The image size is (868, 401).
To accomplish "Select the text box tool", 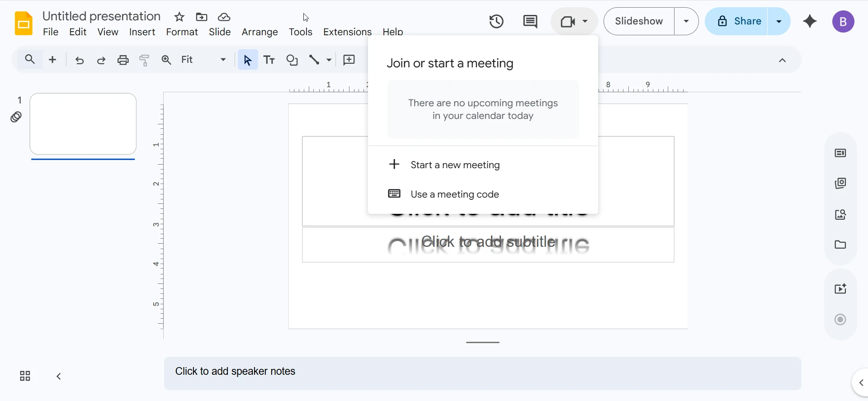I will [x=269, y=60].
